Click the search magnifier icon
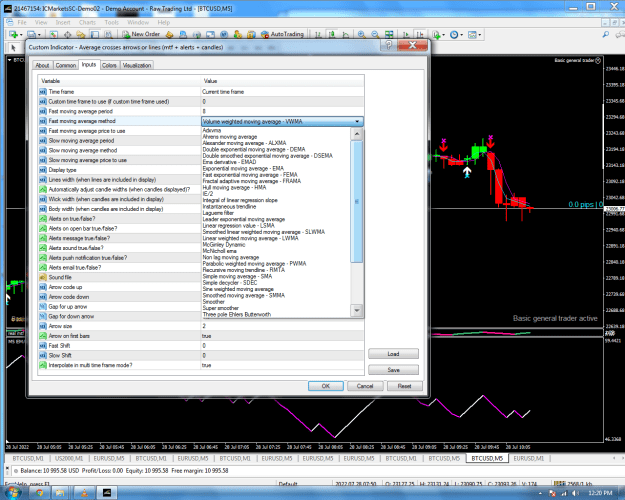Image resolution: width=625 pixels, height=500 pixels. (x=606, y=35)
